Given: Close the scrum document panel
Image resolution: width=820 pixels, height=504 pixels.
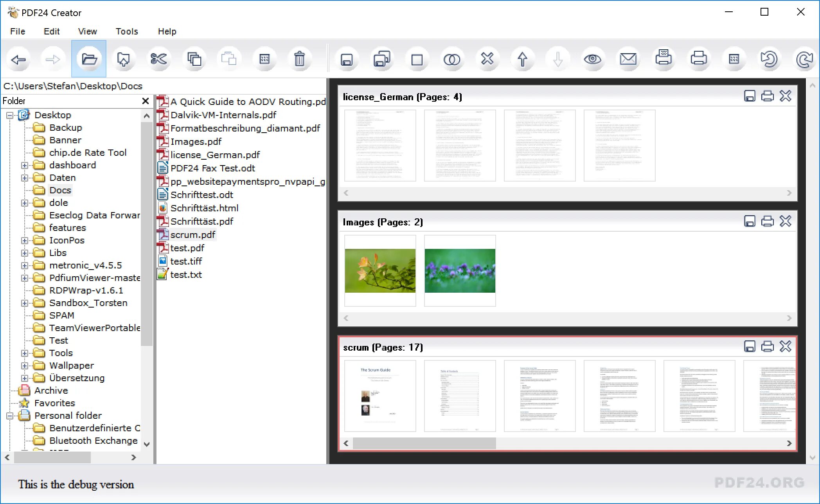Looking at the screenshot, I should coord(785,347).
